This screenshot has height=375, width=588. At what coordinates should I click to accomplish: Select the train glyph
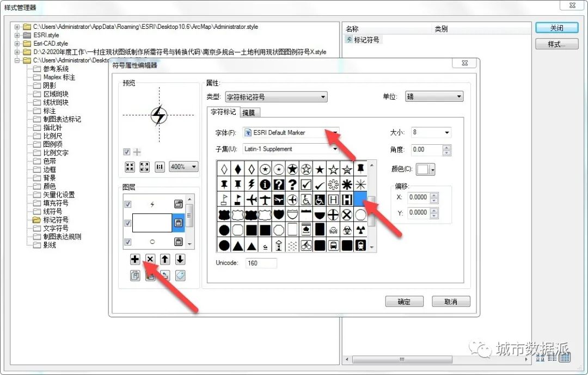360,245
